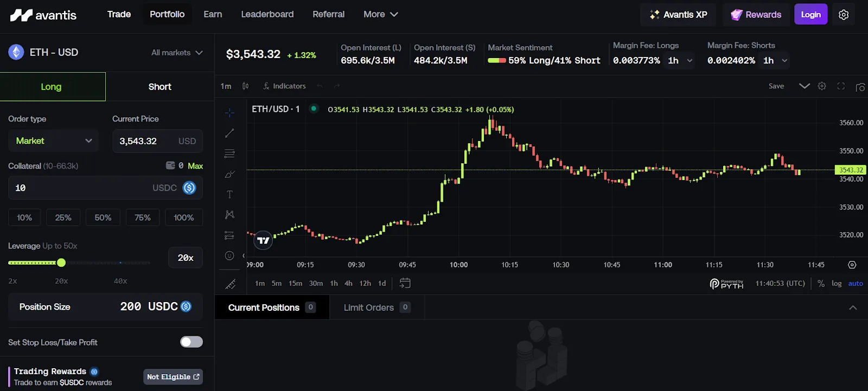Open price axis settings gear
Image resolution: width=868 pixels, height=391 pixels.
pyautogui.click(x=852, y=265)
